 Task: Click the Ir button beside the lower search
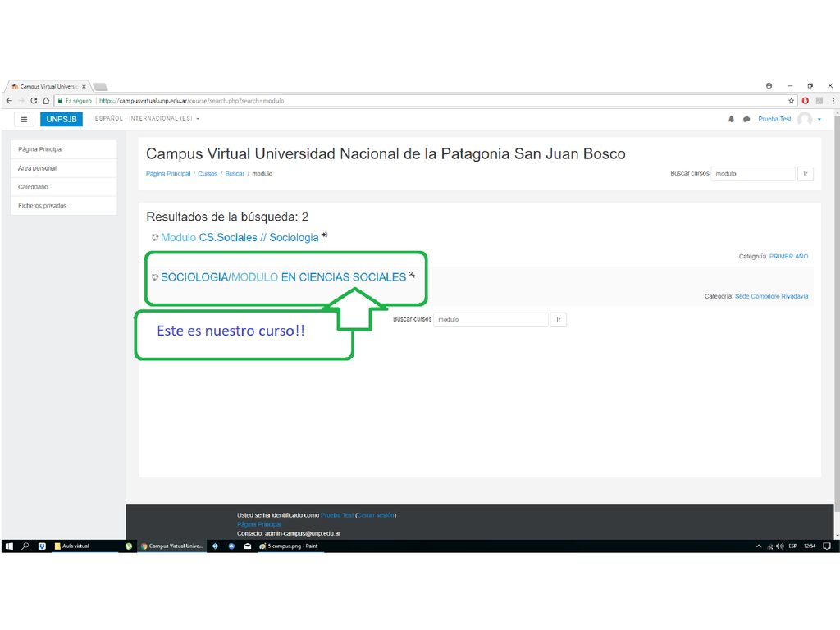(558, 319)
